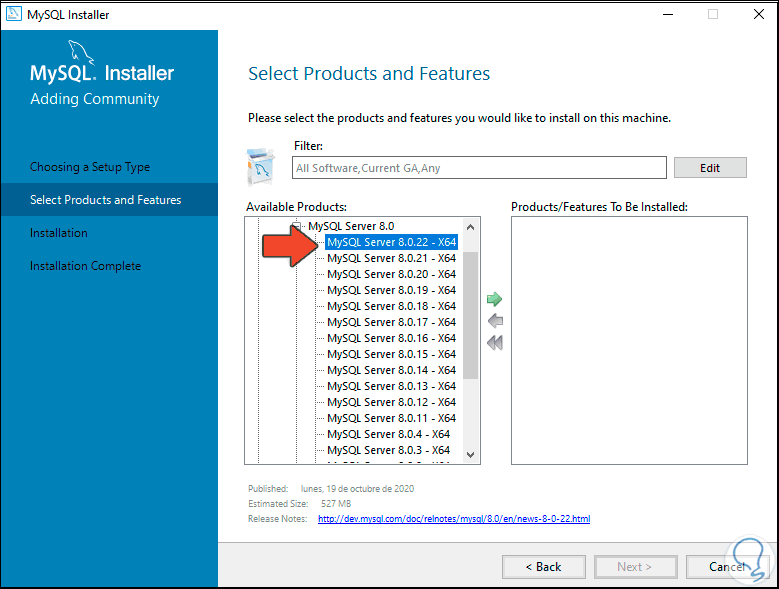Click the Edit filter button
The image size is (779, 589).
[710, 168]
